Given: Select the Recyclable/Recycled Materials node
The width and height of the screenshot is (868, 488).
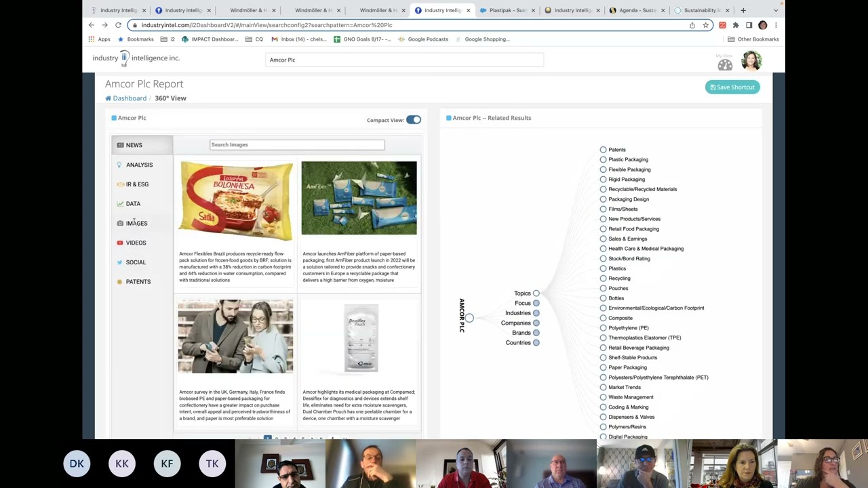Looking at the screenshot, I should point(603,189).
